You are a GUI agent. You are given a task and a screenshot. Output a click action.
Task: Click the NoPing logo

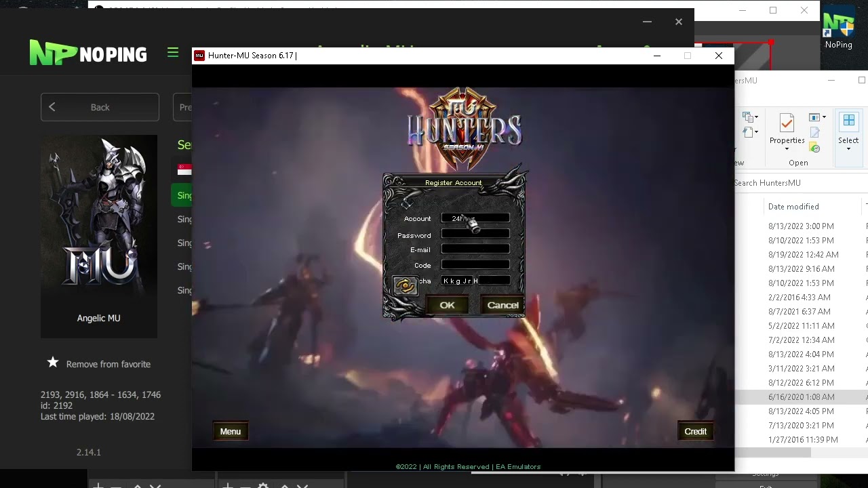pyautogui.click(x=88, y=53)
